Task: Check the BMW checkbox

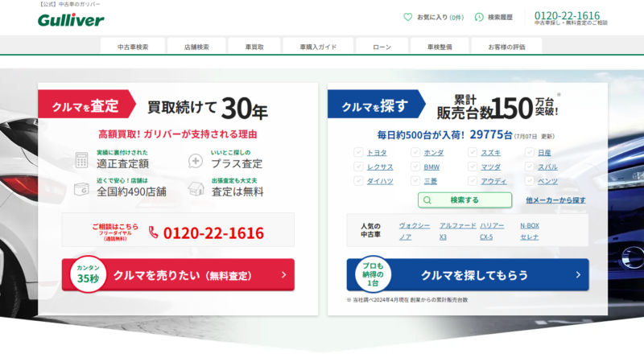Action: (x=415, y=167)
